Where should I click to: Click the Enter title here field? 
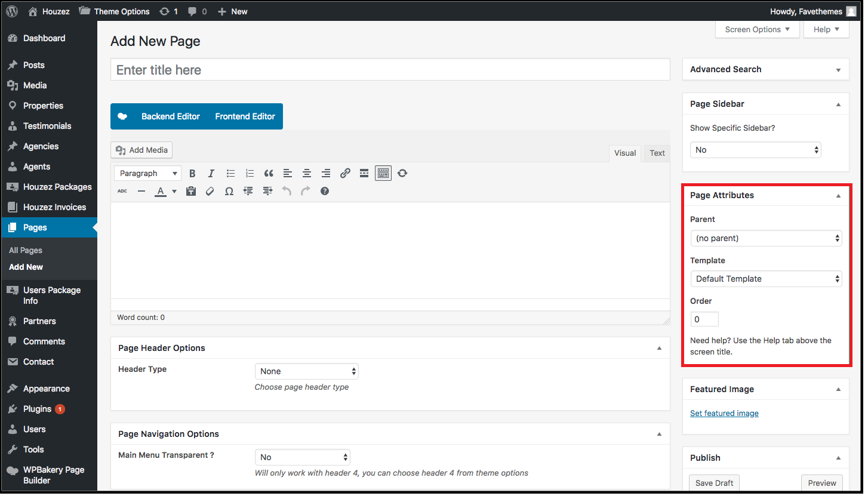click(x=390, y=70)
